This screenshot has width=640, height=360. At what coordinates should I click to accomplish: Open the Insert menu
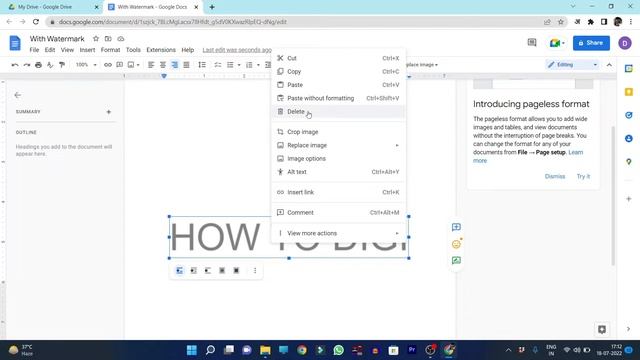[x=87, y=50]
